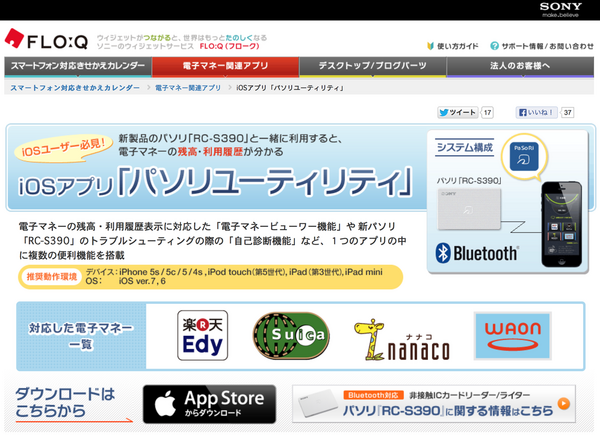This screenshot has height=435, width=600.
Task: Click the Sony logo in header
Action: point(560,9)
